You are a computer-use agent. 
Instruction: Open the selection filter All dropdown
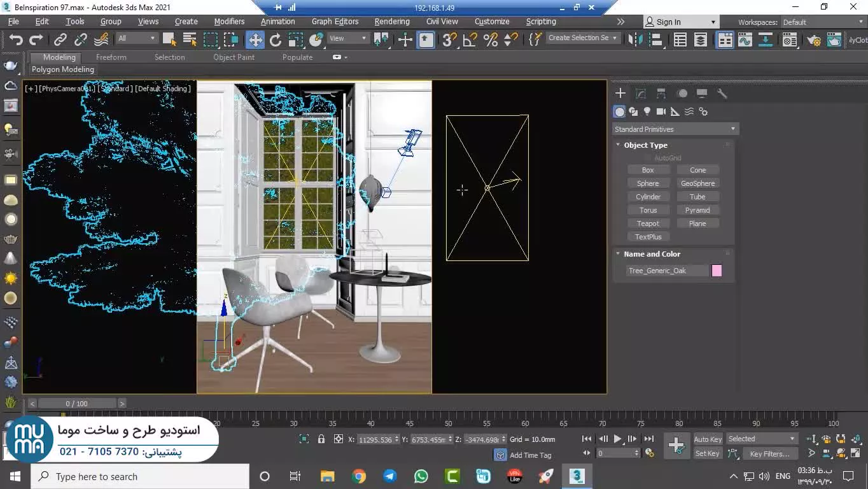pos(136,38)
